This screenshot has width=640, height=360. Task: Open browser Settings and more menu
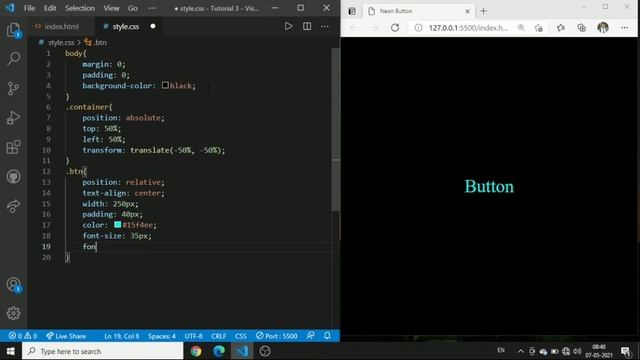click(x=624, y=28)
